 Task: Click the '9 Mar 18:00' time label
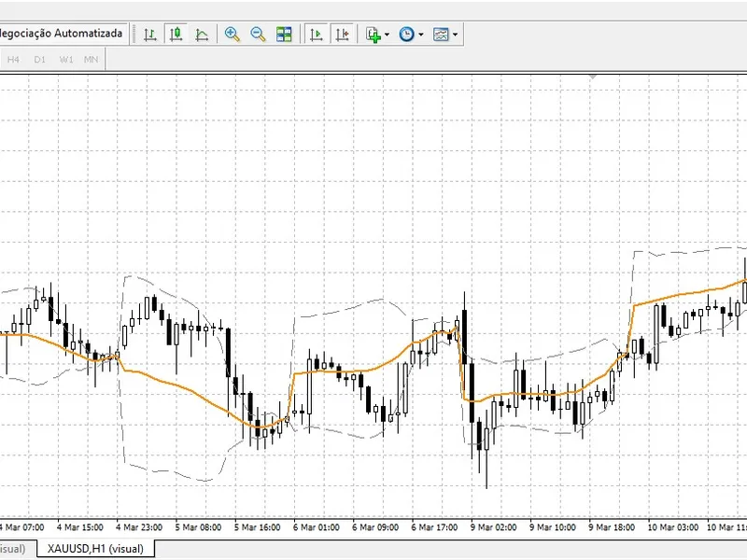pyautogui.click(x=612, y=527)
